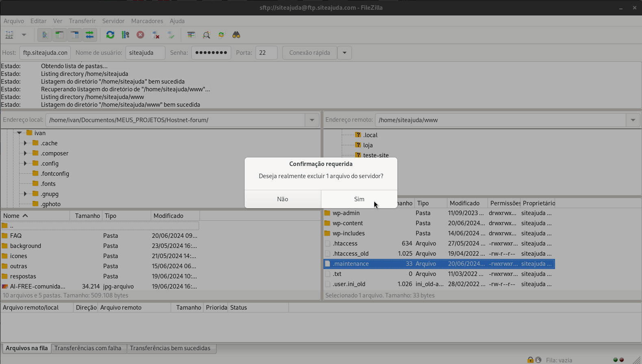Select the FAQ local folder icon

5,236
